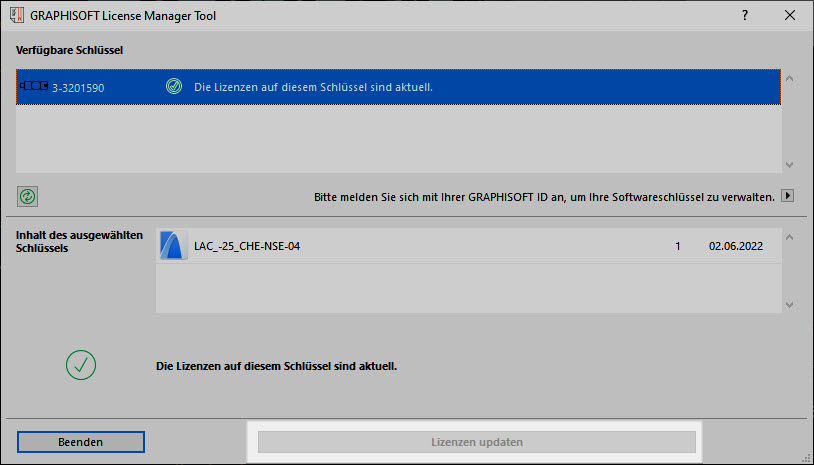Click the Archicad icon next to LAC_-25_CHE-NSE-04

click(x=173, y=245)
